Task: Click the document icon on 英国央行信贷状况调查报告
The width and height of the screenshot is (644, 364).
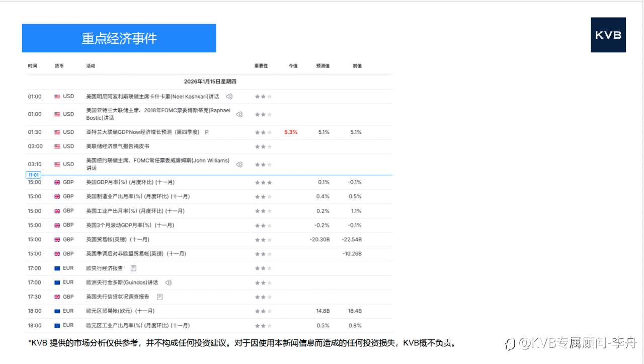Action: 159,297
